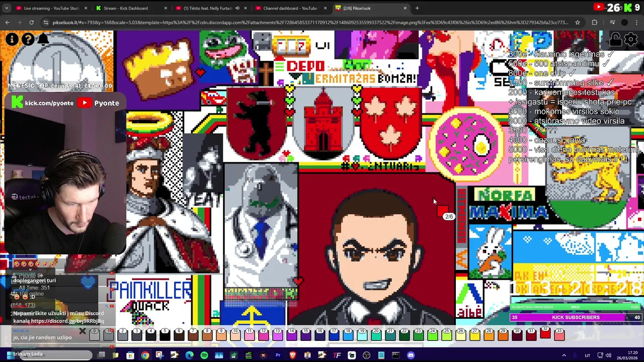Select black color swatch number 5
The width and height of the screenshot is (644, 362).
click(x=165, y=334)
